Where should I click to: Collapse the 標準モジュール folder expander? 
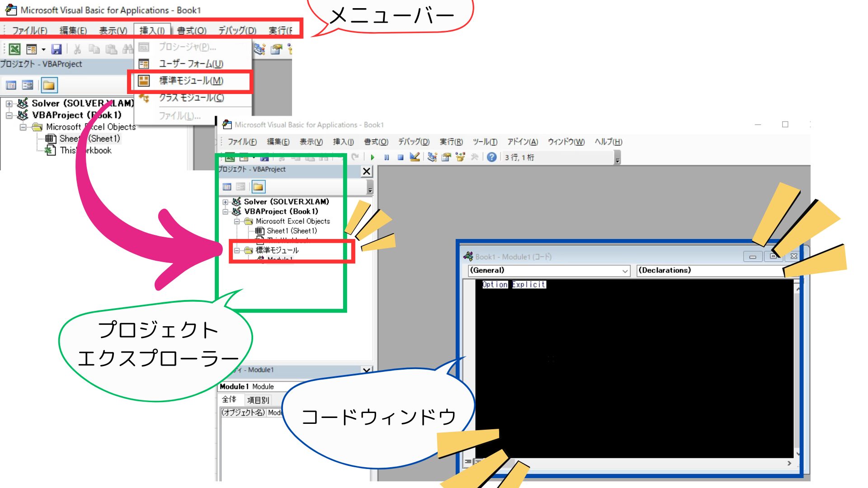tap(237, 250)
